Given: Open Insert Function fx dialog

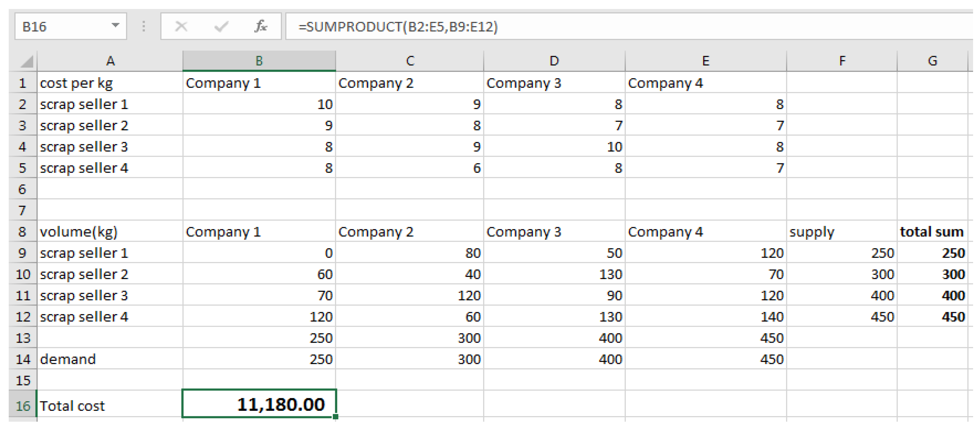Looking at the screenshot, I should [261, 27].
